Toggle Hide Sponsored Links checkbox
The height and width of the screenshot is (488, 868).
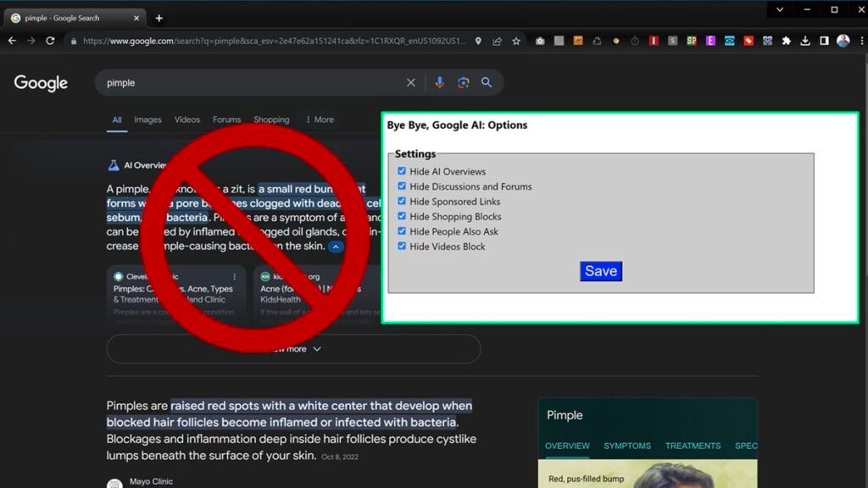click(x=402, y=202)
